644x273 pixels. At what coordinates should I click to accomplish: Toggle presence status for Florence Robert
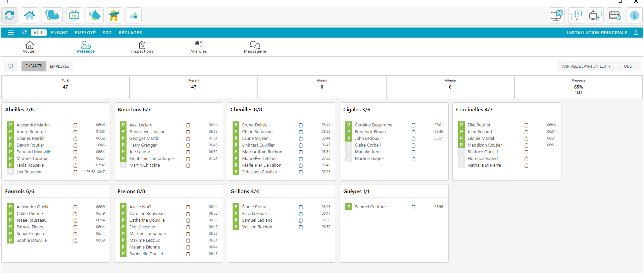click(x=461, y=158)
